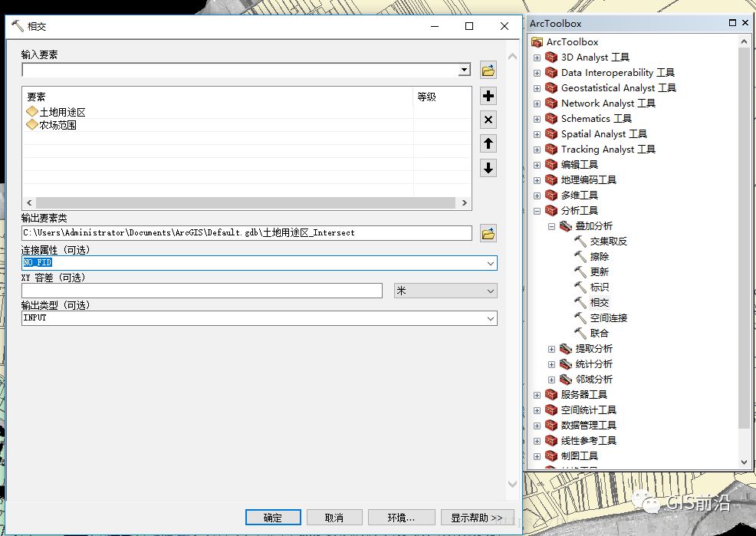Browse for output feature class location
Viewport: 756px width, 536px height.
(488, 234)
